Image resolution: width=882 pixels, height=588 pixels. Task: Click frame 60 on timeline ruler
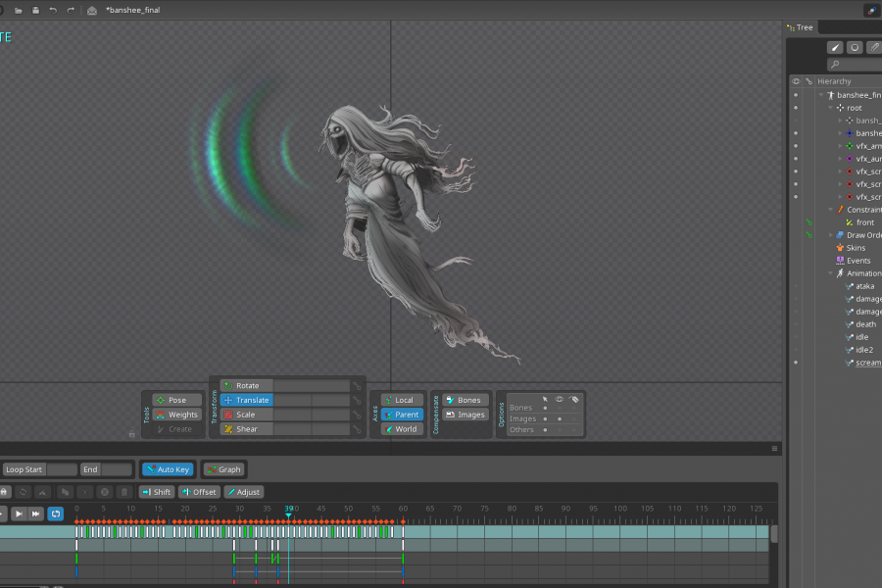(x=403, y=510)
